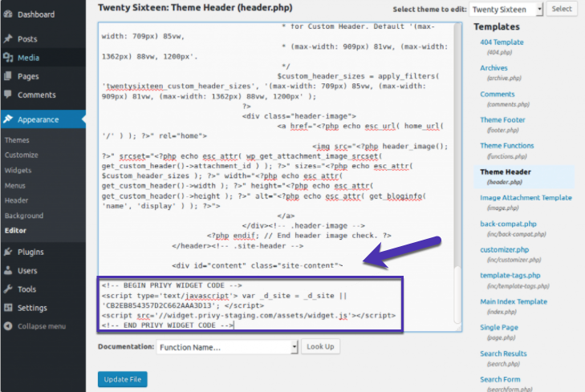Open Single Page template
585x392 pixels.
click(x=499, y=327)
